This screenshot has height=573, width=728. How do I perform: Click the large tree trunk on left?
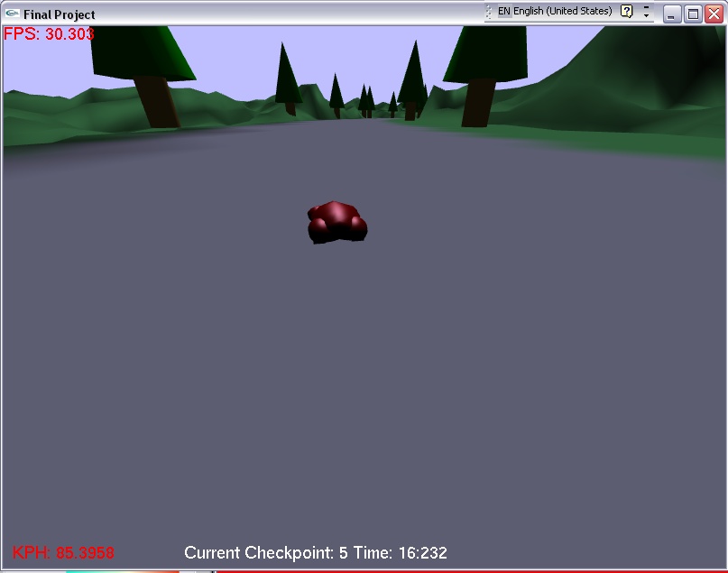click(x=158, y=101)
